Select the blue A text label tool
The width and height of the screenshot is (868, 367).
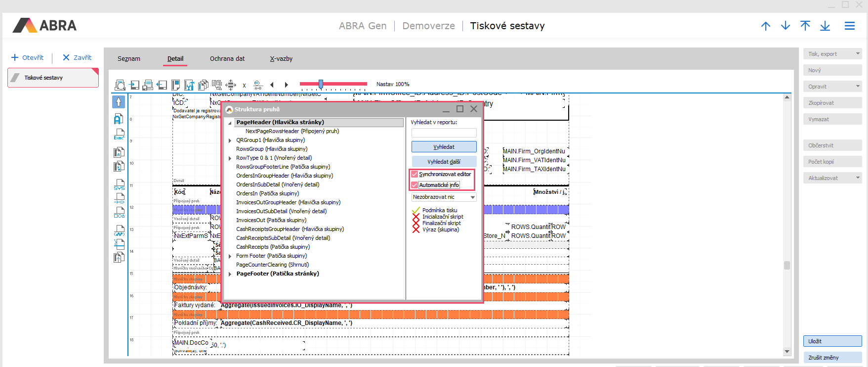click(119, 119)
